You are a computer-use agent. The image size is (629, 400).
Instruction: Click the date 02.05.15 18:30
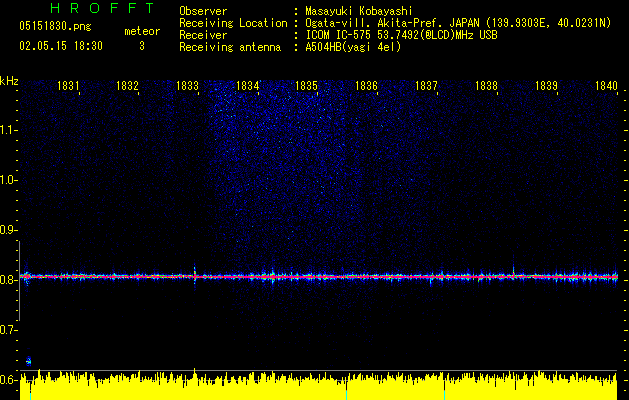point(61,46)
